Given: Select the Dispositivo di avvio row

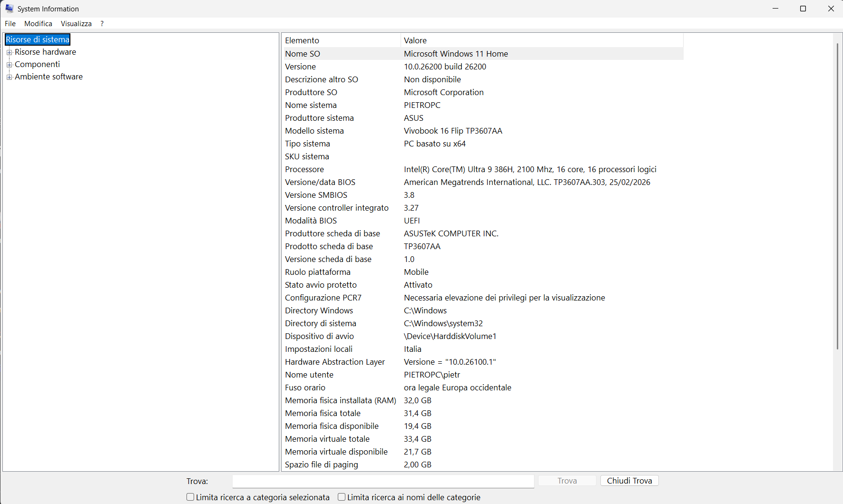Looking at the screenshot, I should (x=482, y=336).
